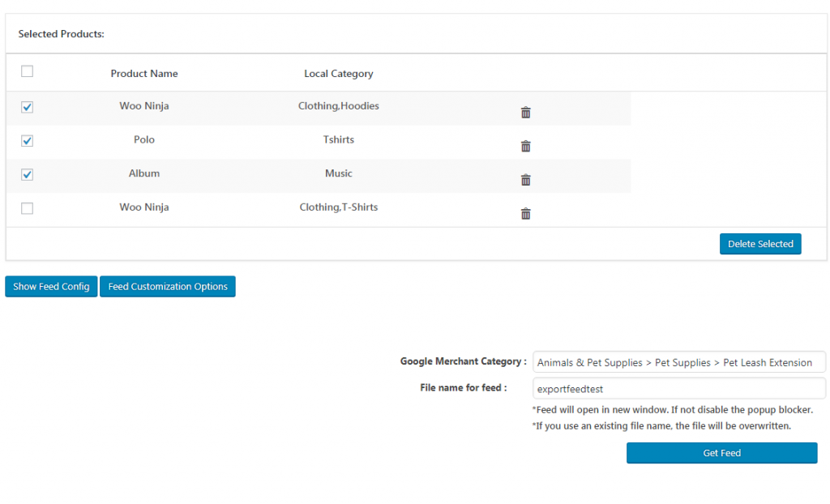Click the Delete Selected button
The image size is (830, 504).
[759, 243]
